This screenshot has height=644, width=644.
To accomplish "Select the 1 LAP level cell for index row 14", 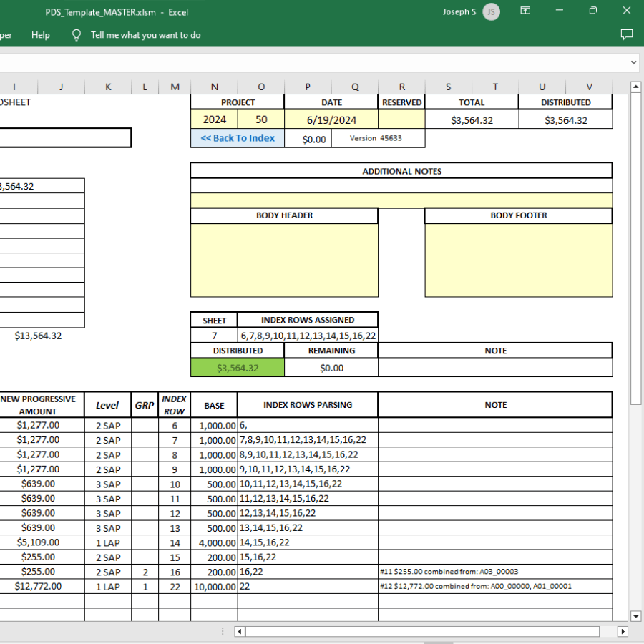I will tap(108, 542).
